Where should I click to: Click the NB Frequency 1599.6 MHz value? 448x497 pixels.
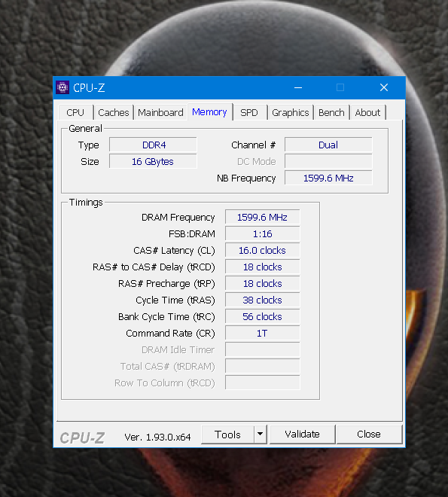click(x=328, y=178)
